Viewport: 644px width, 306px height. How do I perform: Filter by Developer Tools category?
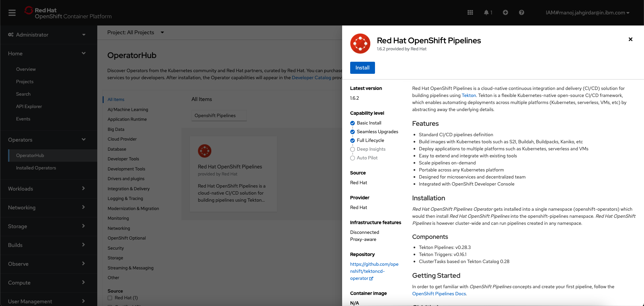click(x=123, y=159)
